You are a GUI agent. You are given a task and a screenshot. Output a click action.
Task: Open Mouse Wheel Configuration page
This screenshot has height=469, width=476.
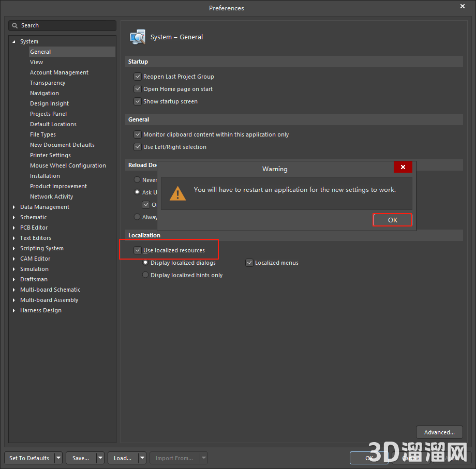68,165
